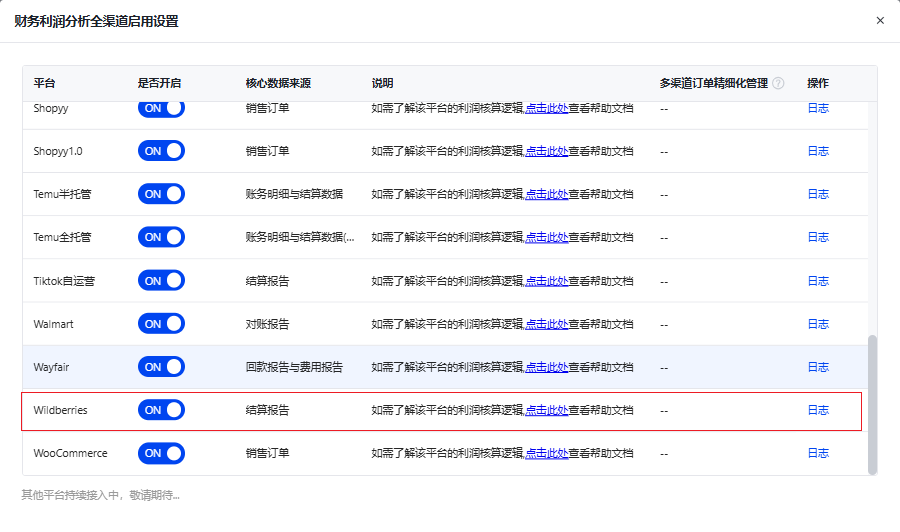900x532 pixels.
Task: Switch off Temu全托管 profit analysis
Action: point(161,237)
